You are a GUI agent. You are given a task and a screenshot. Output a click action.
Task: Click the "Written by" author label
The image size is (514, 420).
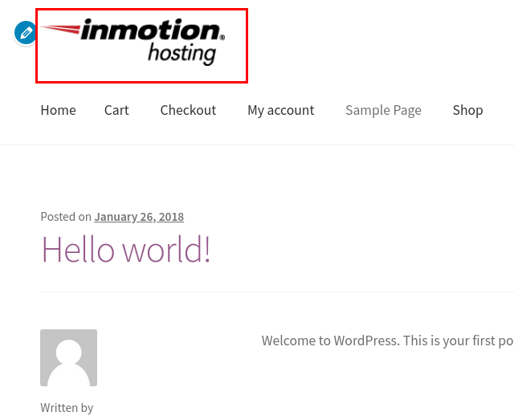tap(67, 408)
